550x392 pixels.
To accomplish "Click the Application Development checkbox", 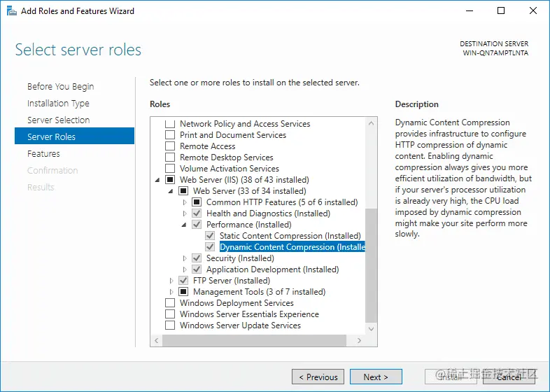I will 197,269.
